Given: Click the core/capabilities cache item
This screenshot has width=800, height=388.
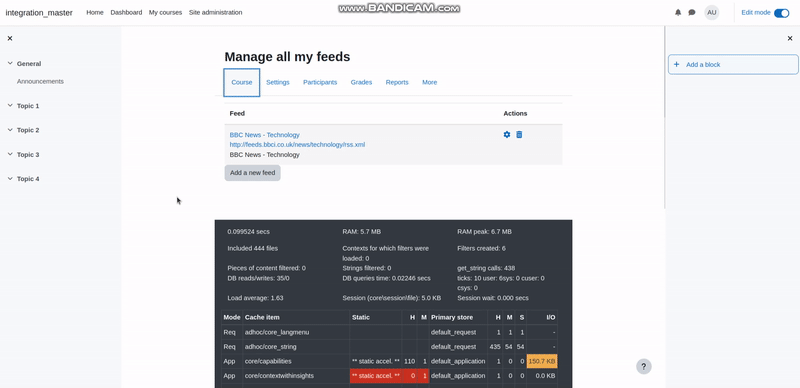Looking at the screenshot, I should pyautogui.click(x=268, y=361).
